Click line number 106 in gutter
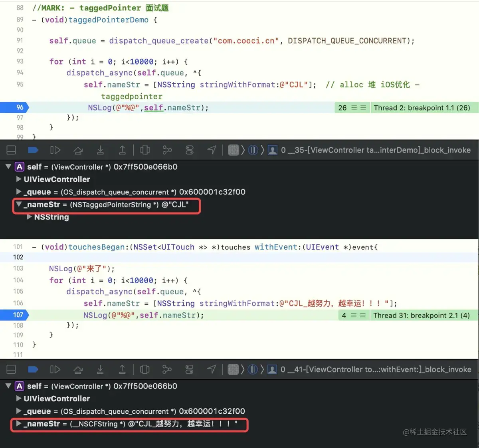This screenshot has width=479, height=448. coord(18,303)
